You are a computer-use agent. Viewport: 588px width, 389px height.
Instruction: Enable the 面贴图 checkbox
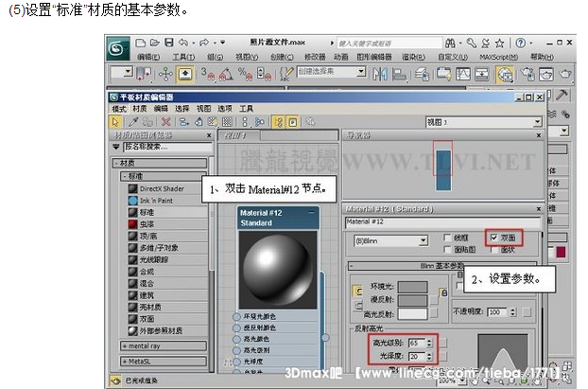(447, 249)
